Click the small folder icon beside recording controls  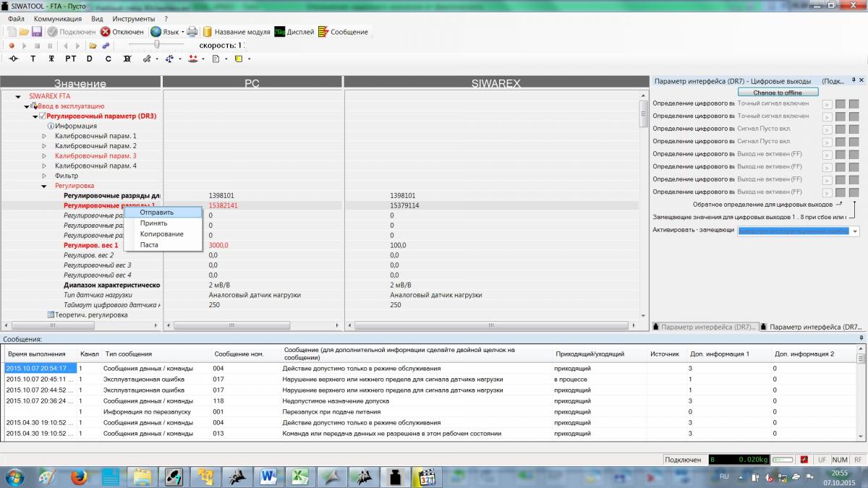(x=93, y=46)
